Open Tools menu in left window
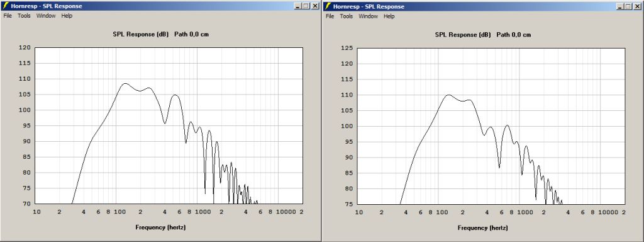 pyautogui.click(x=25, y=16)
